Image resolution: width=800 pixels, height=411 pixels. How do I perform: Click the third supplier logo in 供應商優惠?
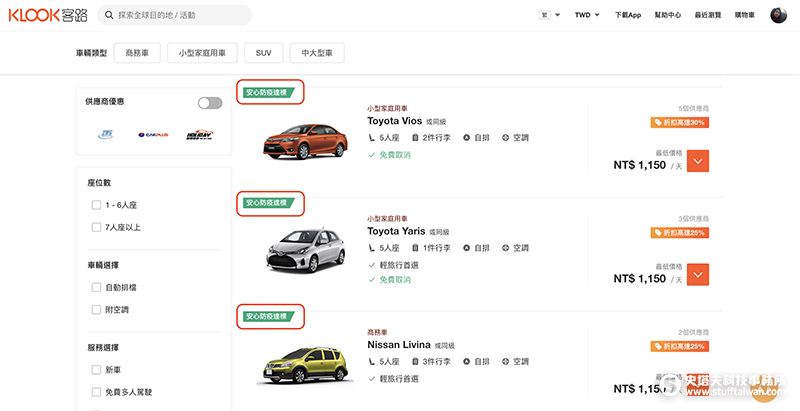(x=200, y=135)
